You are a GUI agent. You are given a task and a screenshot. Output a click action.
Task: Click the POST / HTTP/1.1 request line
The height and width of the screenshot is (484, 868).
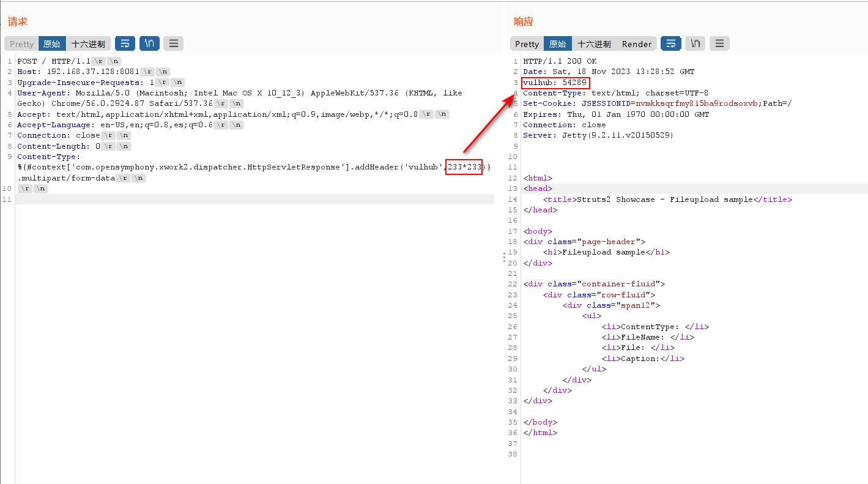pyautogui.click(x=54, y=61)
